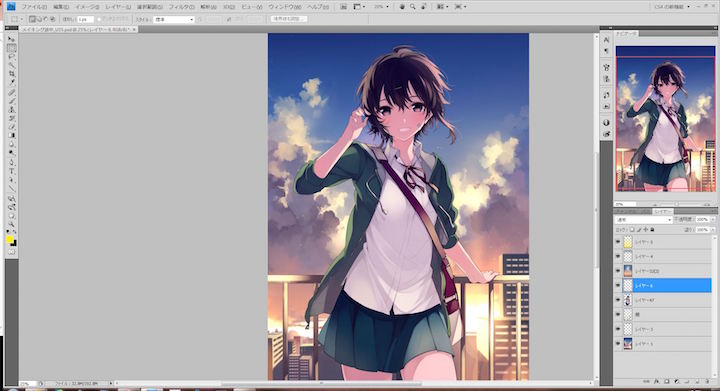720x391 pixels.
Task: Open the フィルタ (Filter) menu
Action: pyautogui.click(x=181, y=7)
